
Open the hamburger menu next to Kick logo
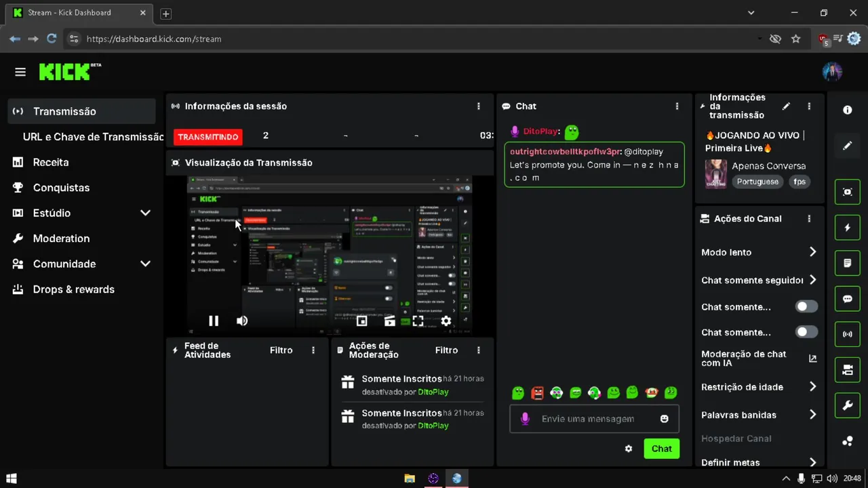click(x=20, y=72)
